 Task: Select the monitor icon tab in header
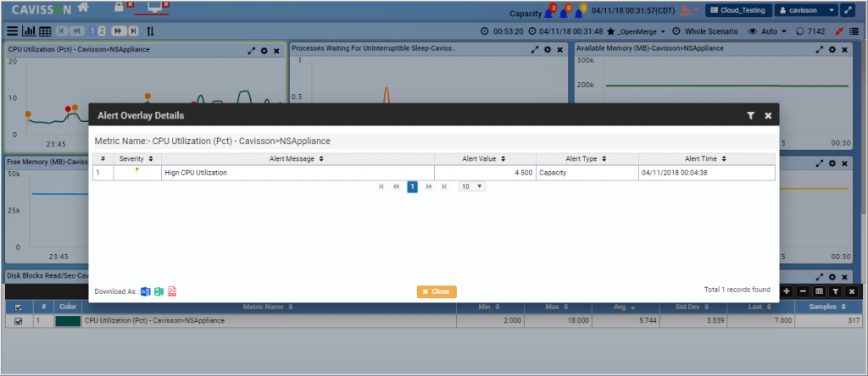pyautogui.click(x=153, y=7)
